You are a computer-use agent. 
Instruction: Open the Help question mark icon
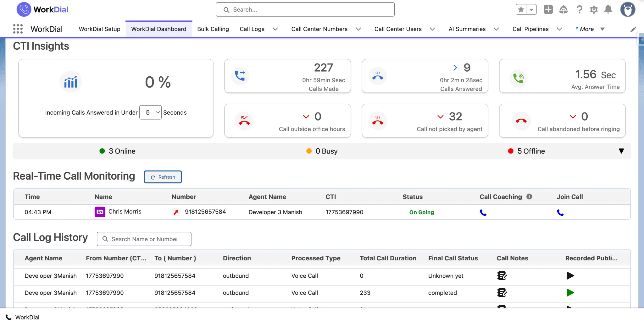click(579, 9)
